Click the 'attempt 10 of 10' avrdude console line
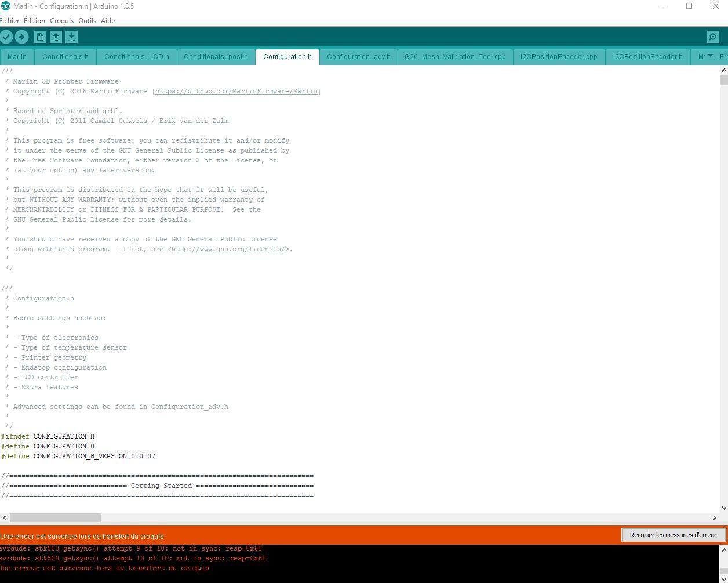 [133, 558]
